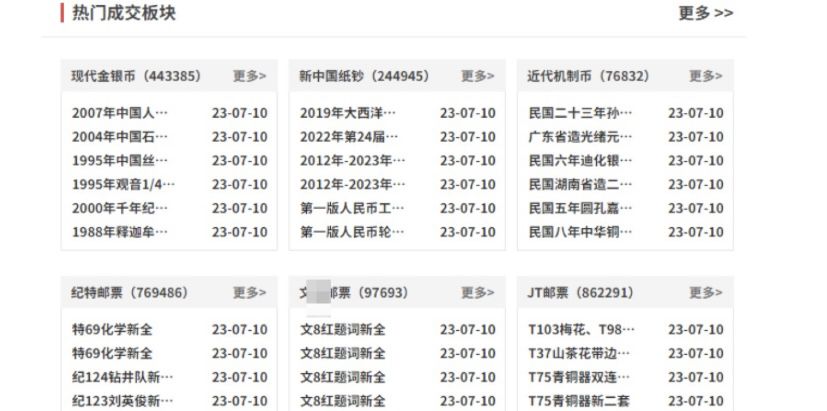
Task: Click the date beside 2022年第24届… row
Action: coord(468,137)
